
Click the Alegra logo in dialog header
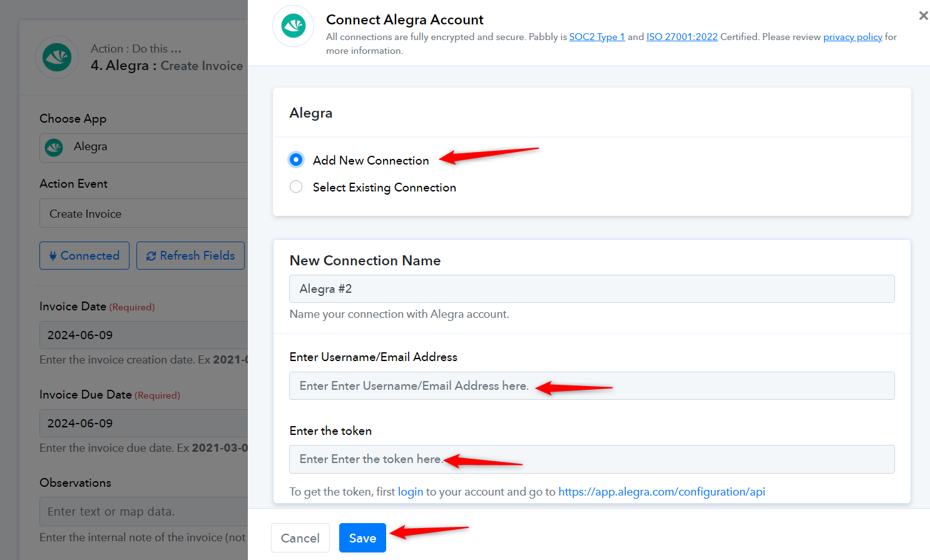point(293,26)
